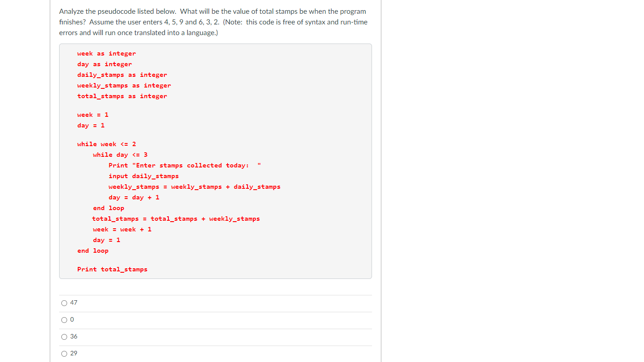The image size is (644, 362).
Task: Click the total_stamps as integer declaration
Action: click(122, 96)
